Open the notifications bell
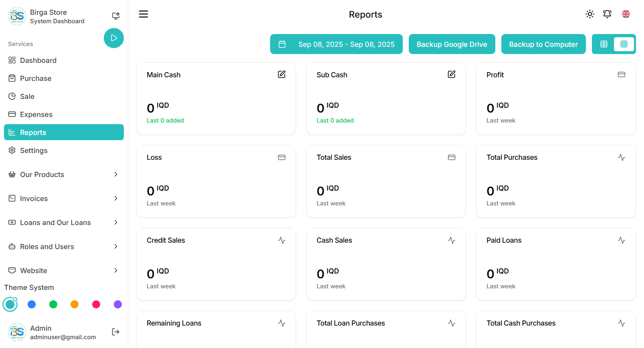 click(x=607, y=14)
